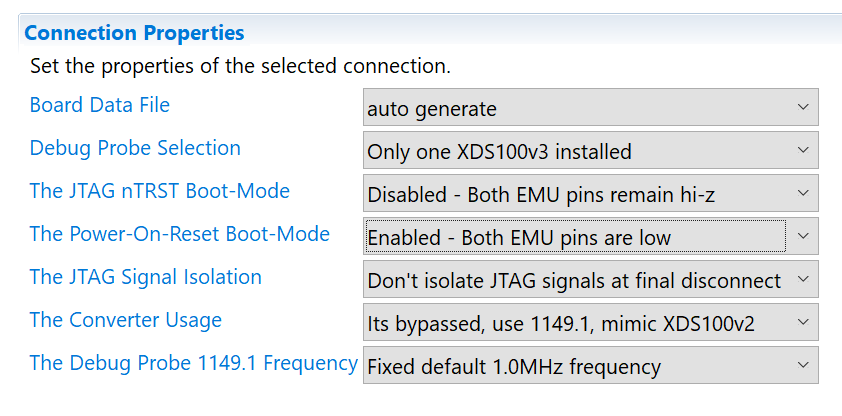
Task: Click the Debug Probe Selection label
Action: 135,148
